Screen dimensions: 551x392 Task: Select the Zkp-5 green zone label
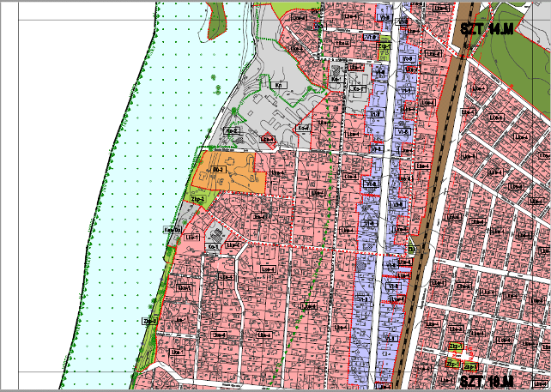(197, 200)
